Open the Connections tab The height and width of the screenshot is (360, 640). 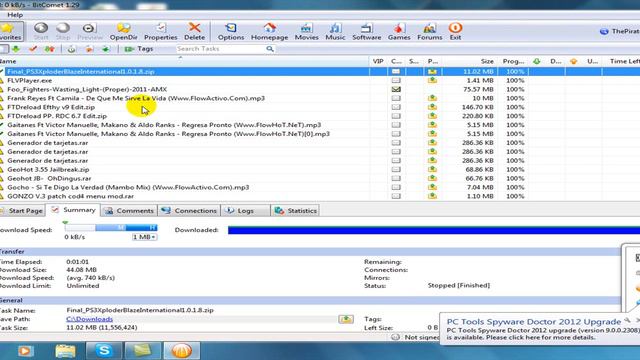pos(189,211)
